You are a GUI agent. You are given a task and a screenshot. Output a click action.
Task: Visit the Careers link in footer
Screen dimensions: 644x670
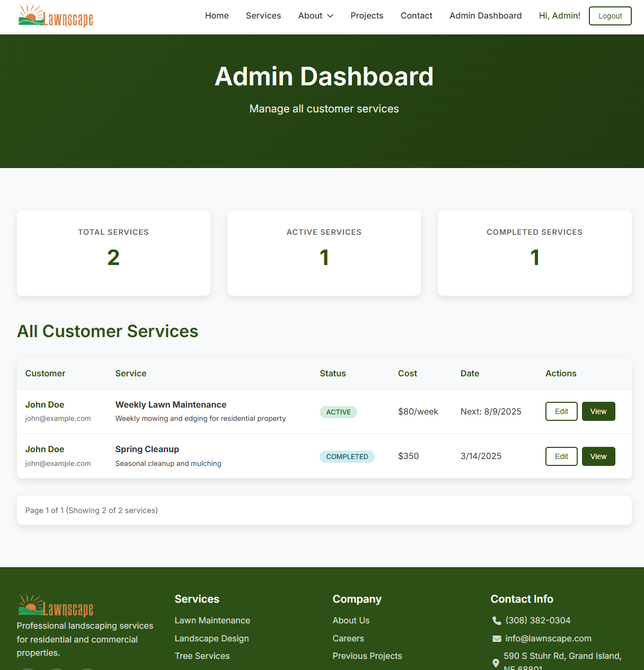[348, 638]
